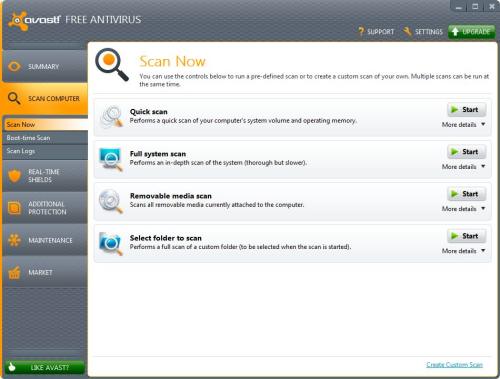Click the FREE ANTIVIRUS title text
The image size is (500, 379).
[103, 20]
